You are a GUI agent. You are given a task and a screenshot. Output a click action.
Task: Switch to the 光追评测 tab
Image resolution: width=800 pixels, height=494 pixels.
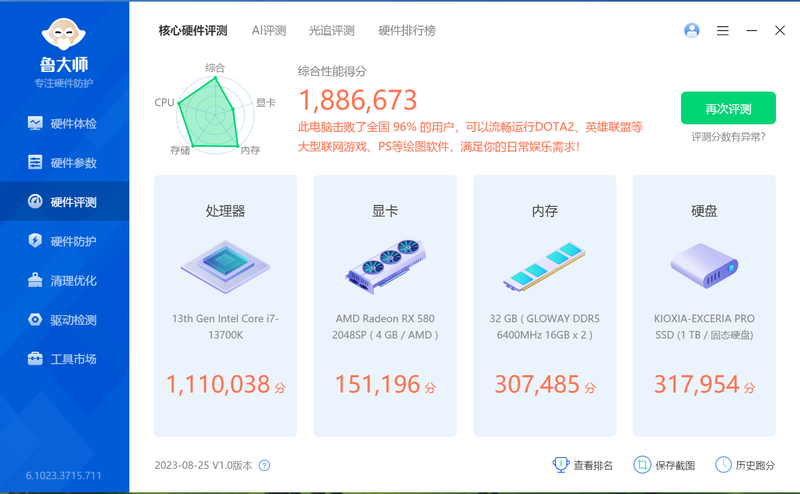332,31
